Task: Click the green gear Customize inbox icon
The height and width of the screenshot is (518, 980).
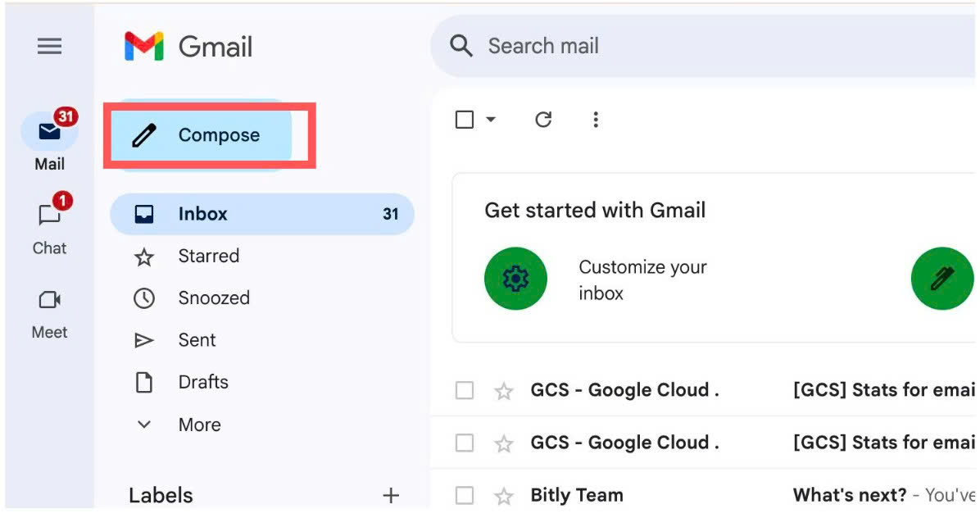Action: pyautogui.click(x=515, y=279)
